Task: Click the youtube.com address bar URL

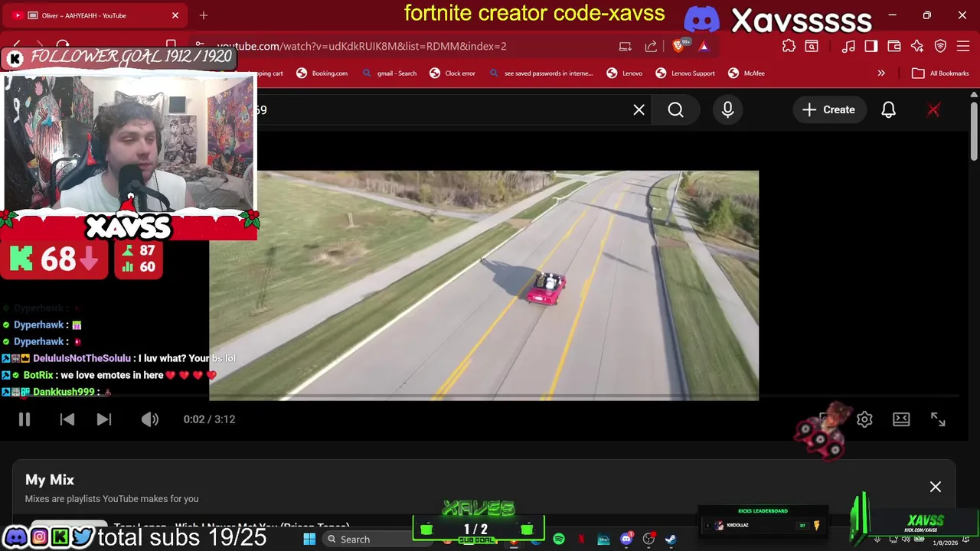Action: 361,46
